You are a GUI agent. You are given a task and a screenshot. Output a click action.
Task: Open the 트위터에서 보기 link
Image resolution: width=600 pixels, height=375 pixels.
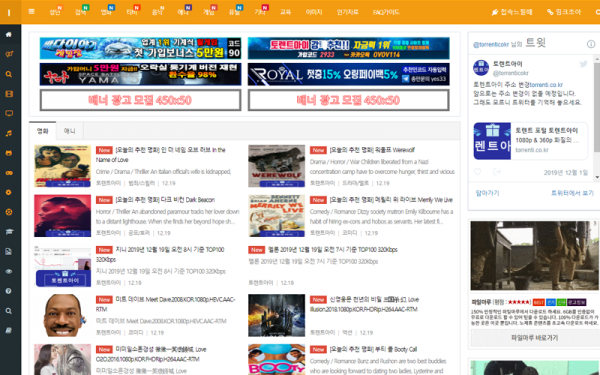pos(572,193)
